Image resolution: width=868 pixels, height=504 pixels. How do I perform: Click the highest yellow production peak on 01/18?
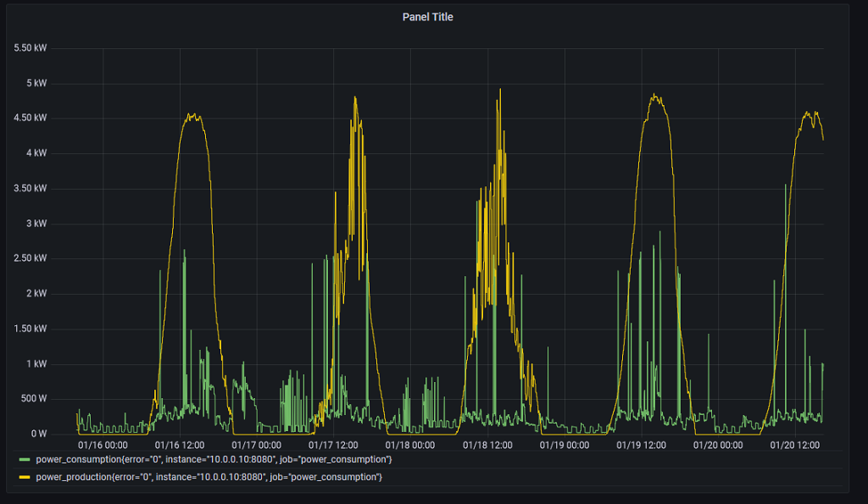(x=500, y=90)
